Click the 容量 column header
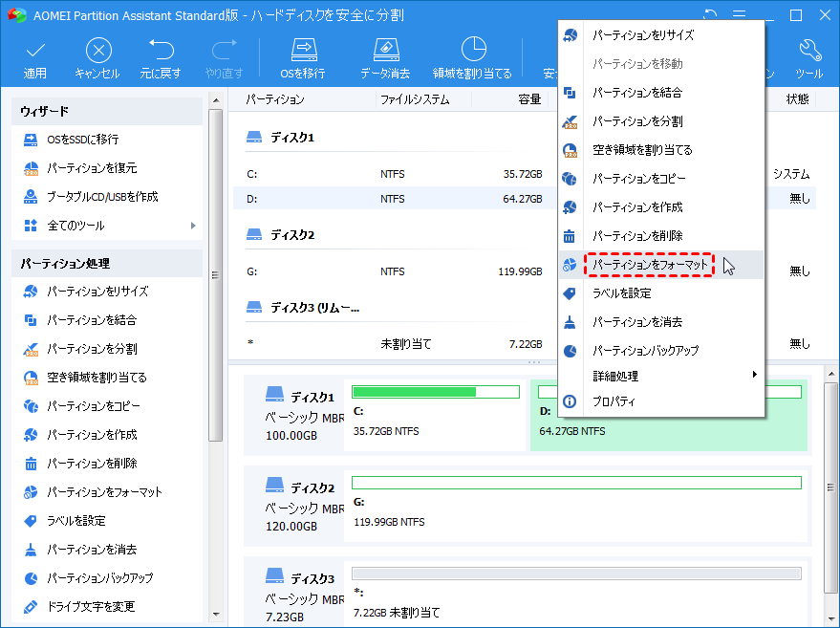The height and width of the screenshot is (628, 840). 529,99
